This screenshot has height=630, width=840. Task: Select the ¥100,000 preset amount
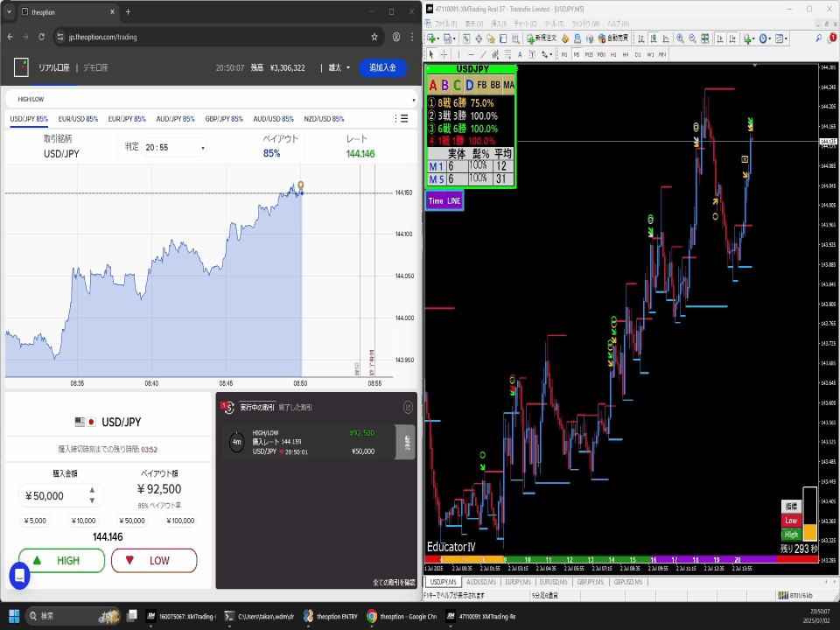[180, 520]
